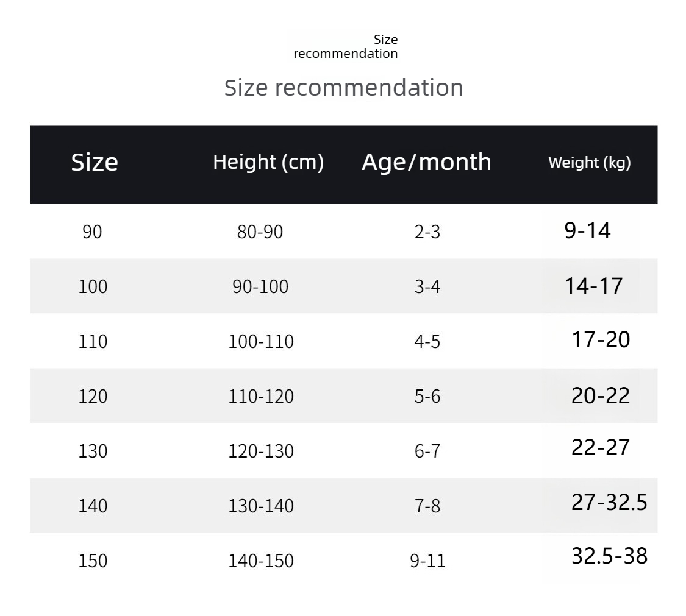This screenshot has width=686, height=616.
Task: Click the weight value "9-14"
Action: 587,230
